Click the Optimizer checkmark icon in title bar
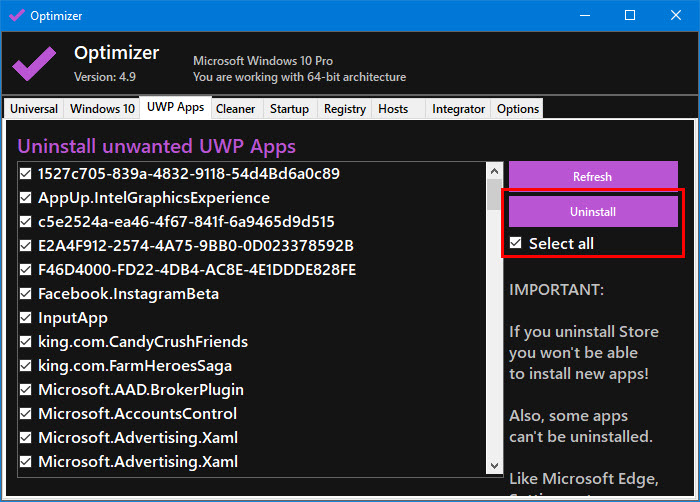This screenshot has width=700, height=502. 16,16
